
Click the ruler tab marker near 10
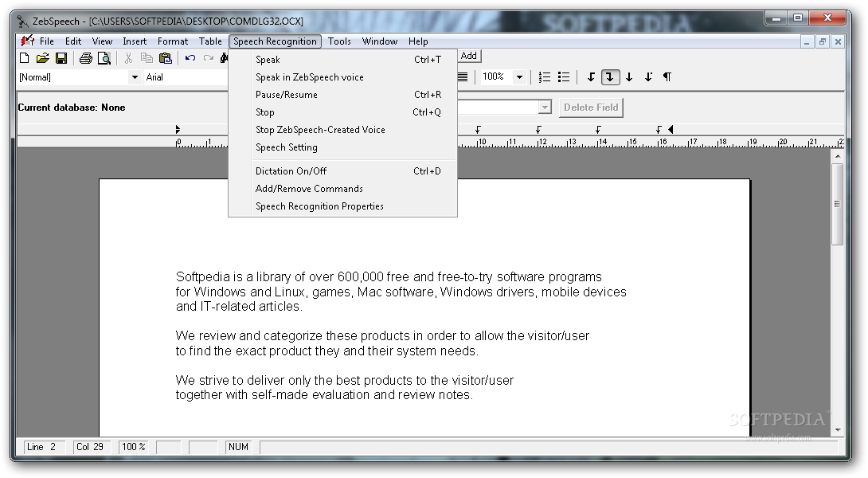(x=478, y=130)
